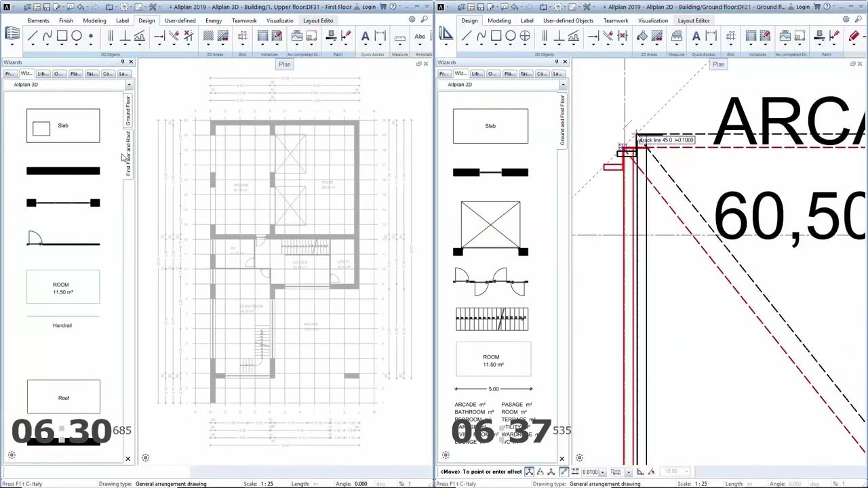868x488 pixels.
Task: Toggle first point-snap mode in right dialog line
Action: (530, 472)
